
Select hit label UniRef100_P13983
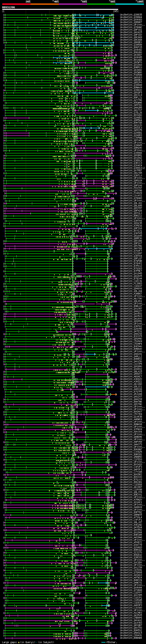[x=131, y=284]
